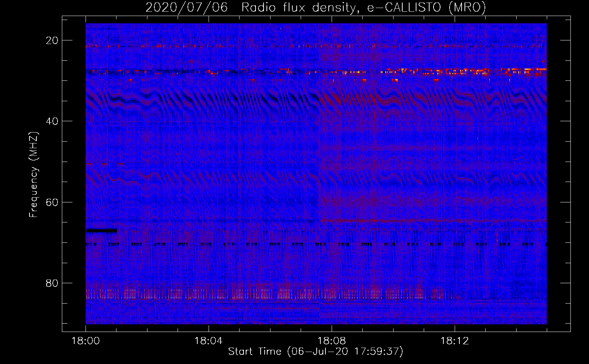
Task: Click the 20 MHz frequency tick label
Action: (x=52, y=40)
